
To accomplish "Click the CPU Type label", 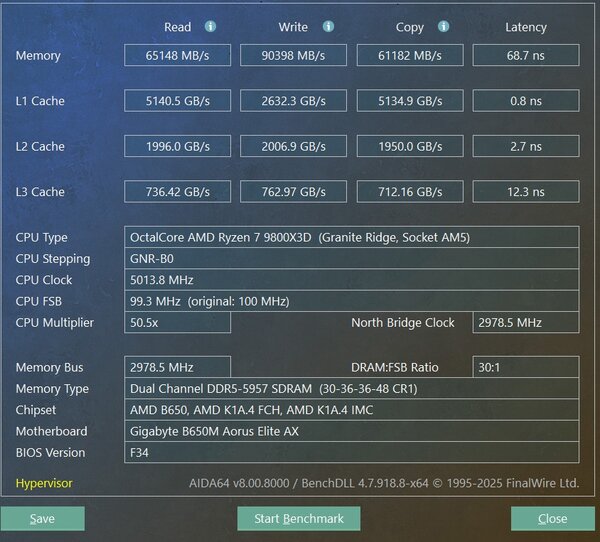I will coord(41,238).
